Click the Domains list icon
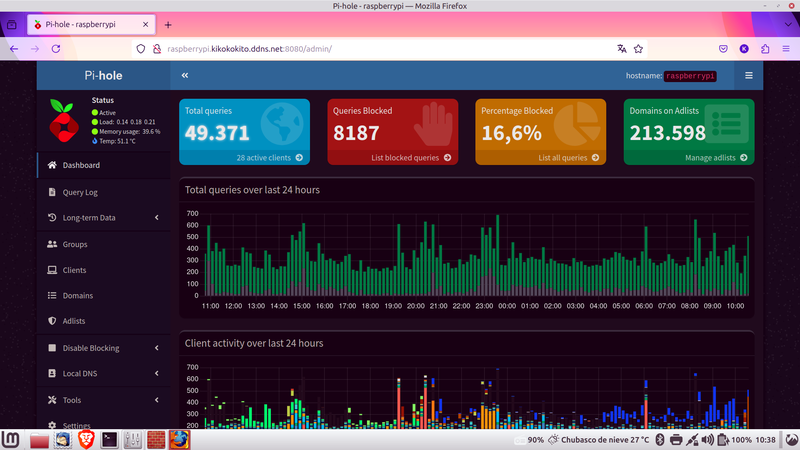800x450 pixels. point(52,295)
